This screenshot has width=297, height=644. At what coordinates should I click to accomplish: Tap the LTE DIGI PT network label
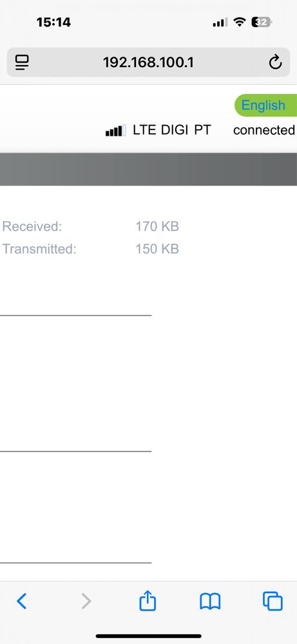(172, 130)
